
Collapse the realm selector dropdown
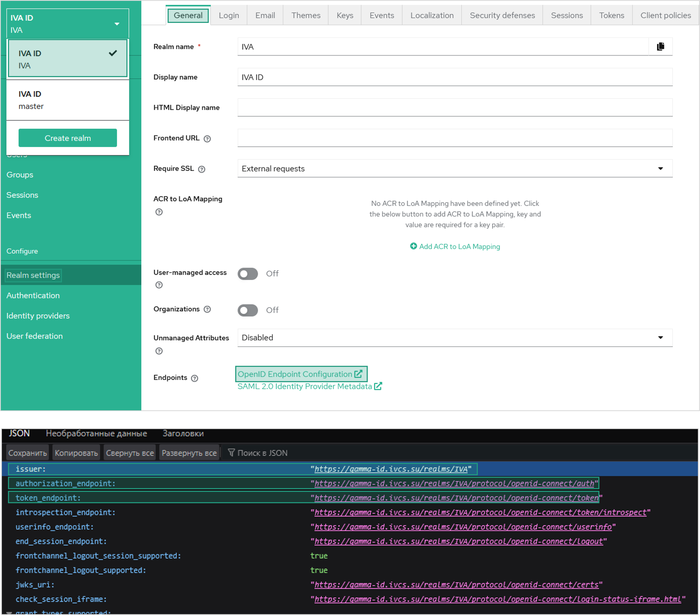click(67, 24)
